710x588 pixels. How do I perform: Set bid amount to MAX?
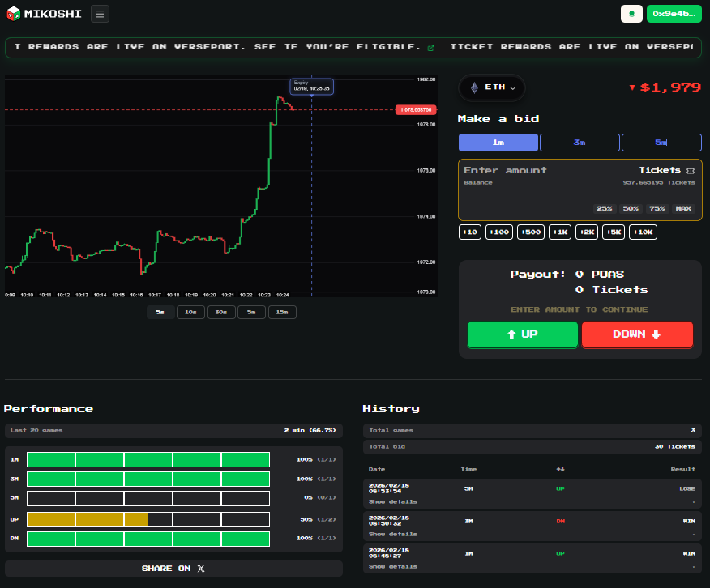coord(683,208)
